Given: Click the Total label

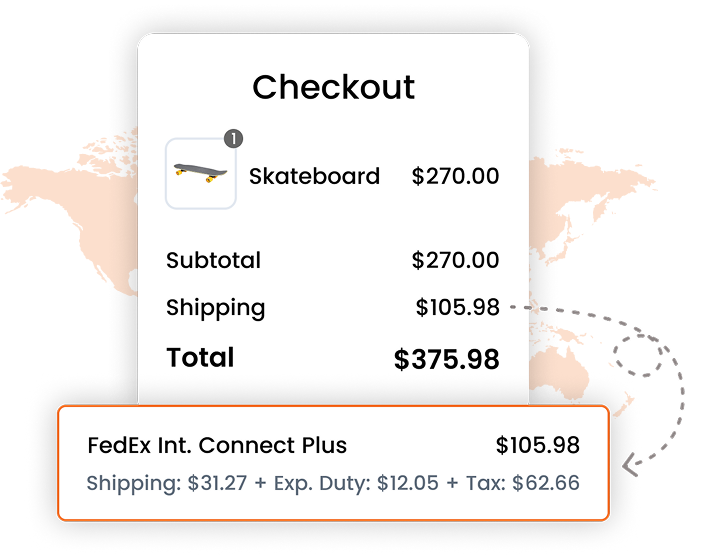Looking at the screenshot, I should coord(200,357).
